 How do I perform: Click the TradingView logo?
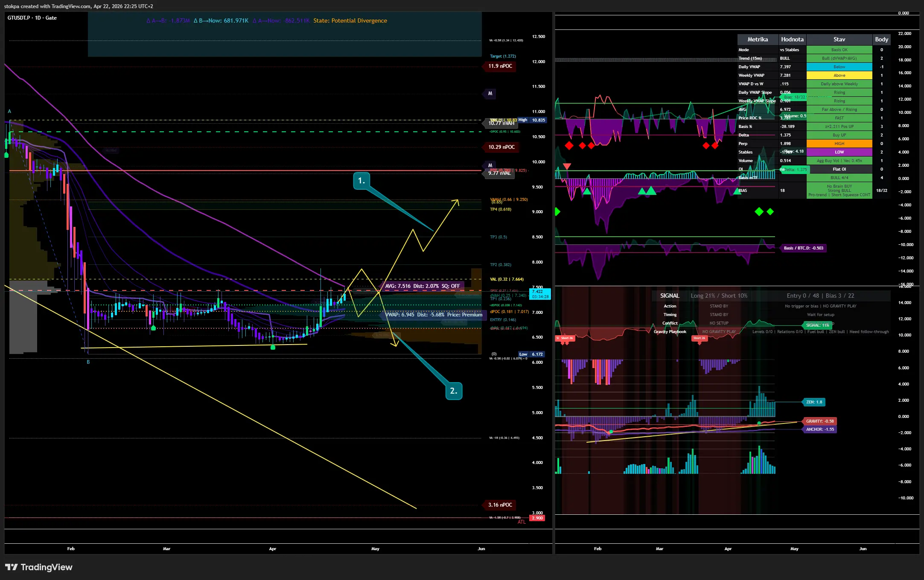(x=38, y=567)
